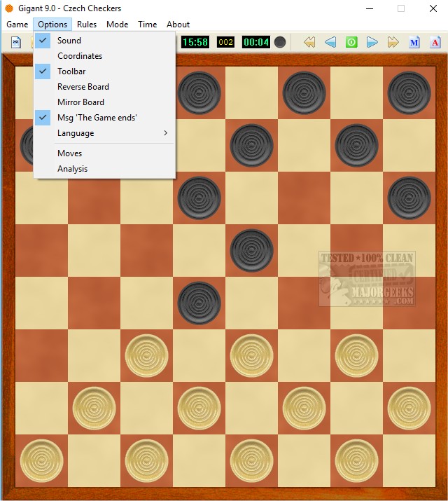Viewport: 448px width, 501px height.
Task: Open the About menu
Action: click(x=178, y=25)
